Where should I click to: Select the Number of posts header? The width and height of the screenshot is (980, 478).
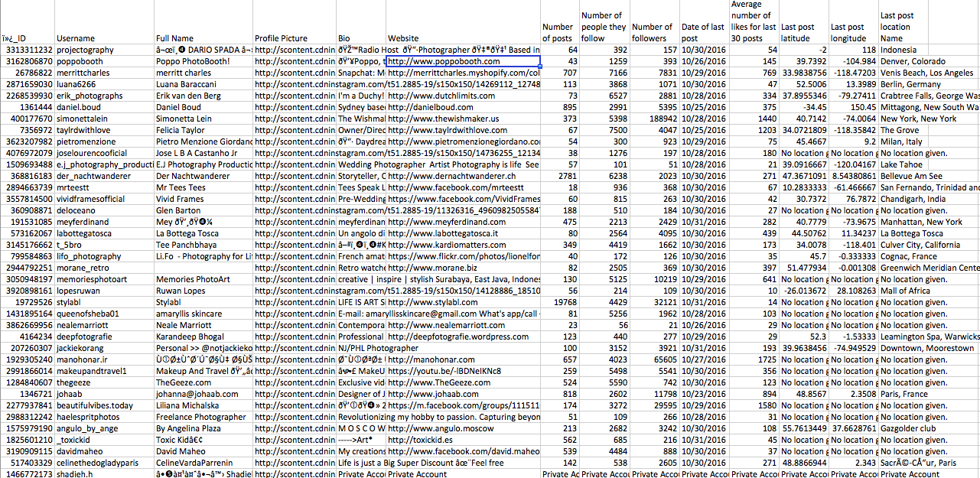point(560,22)
